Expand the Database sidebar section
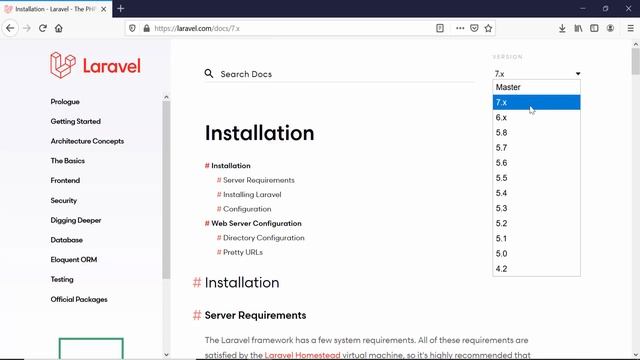 67,240
